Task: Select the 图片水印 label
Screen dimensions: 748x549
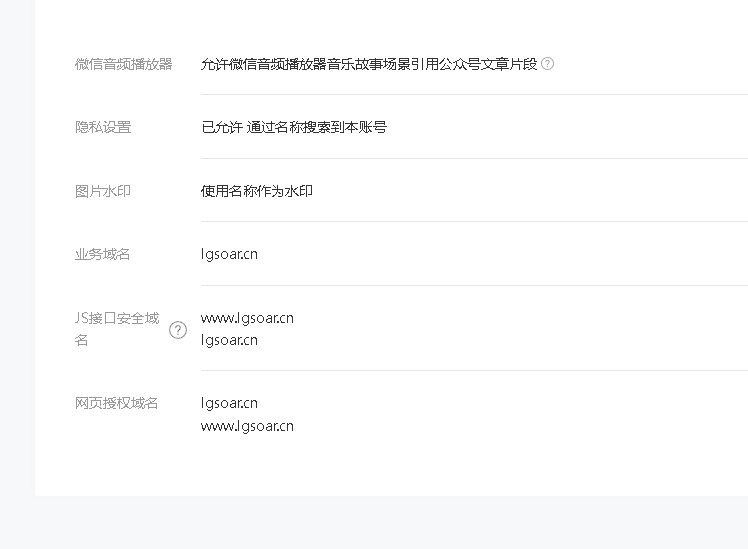Action: (103, 191)
